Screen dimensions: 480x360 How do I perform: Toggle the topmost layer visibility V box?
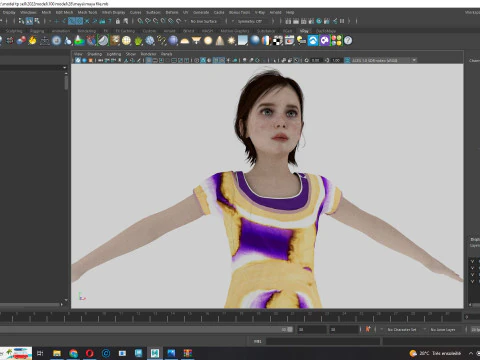472,261
